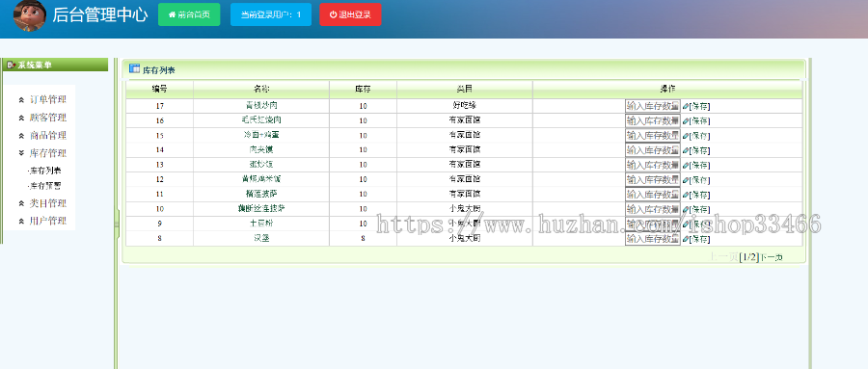The width and height of the screenshot is (868, 369).
Task: Expand the 订单管理 menu chevron
Action: 21,100
